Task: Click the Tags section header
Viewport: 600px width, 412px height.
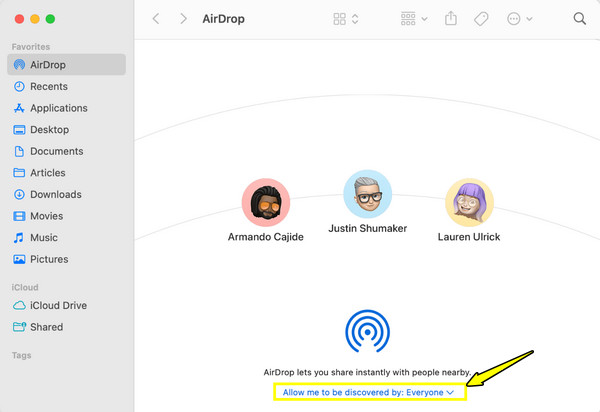Action: point(21,355)
